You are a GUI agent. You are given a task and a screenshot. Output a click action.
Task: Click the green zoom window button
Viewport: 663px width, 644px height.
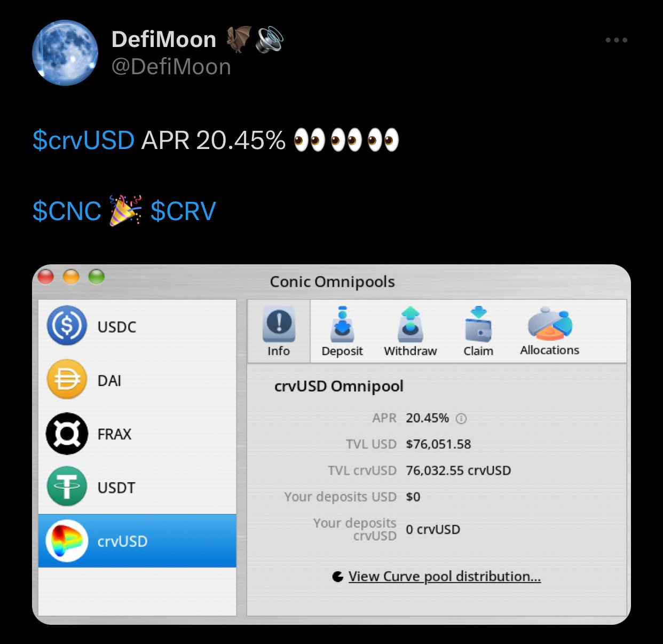97,277
